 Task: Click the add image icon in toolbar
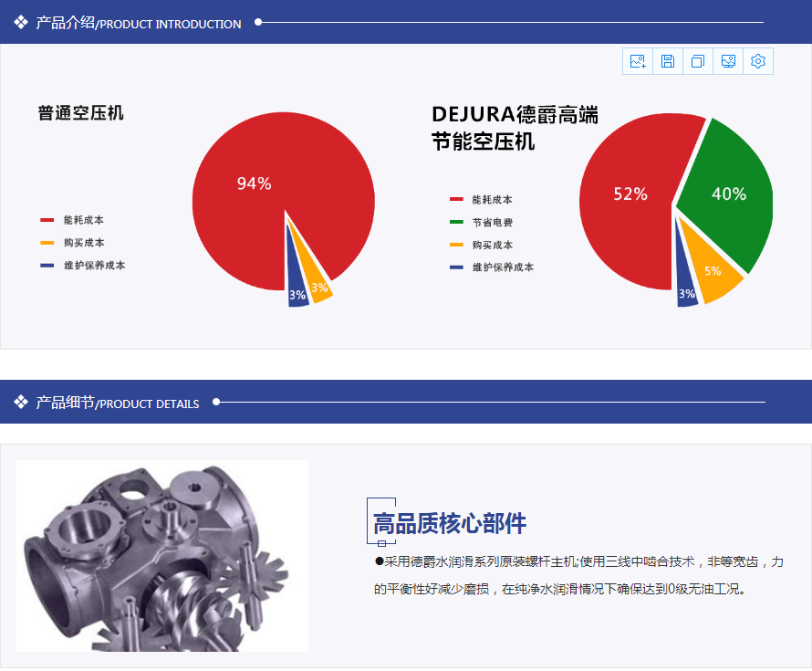[638, 61]
